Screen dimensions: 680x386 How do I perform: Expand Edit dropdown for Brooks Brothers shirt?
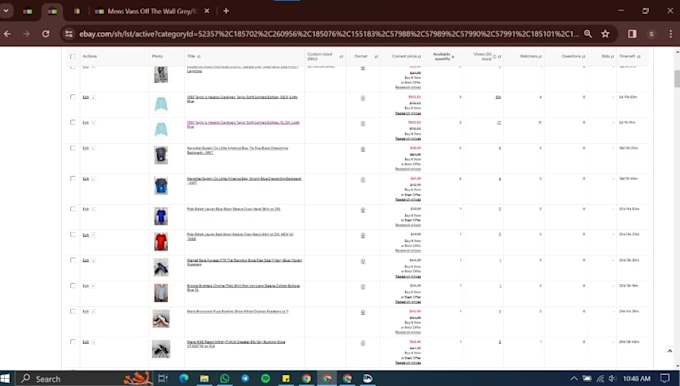[x=93, y=286]
